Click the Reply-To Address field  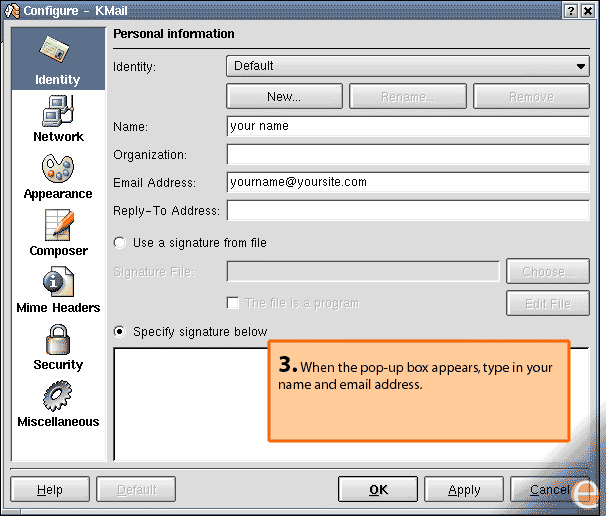[x=408, y=211]
